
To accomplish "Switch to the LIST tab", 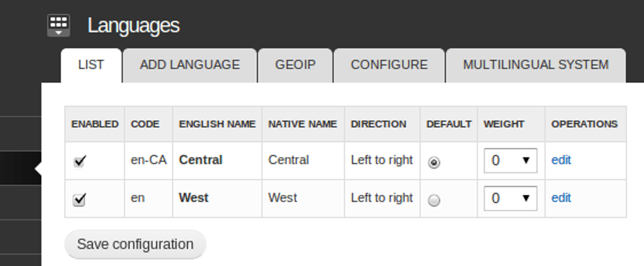I will (91, 65).
